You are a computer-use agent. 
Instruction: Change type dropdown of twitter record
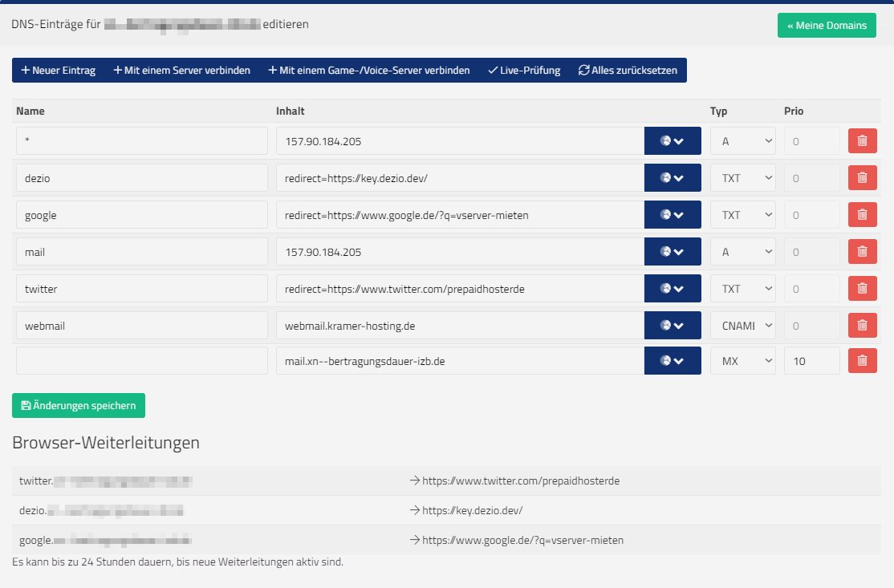743,289
